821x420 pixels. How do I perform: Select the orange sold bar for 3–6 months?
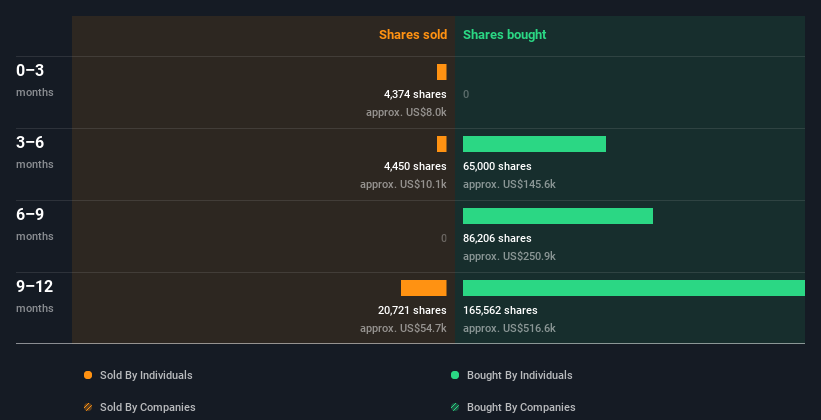(442, 144)
